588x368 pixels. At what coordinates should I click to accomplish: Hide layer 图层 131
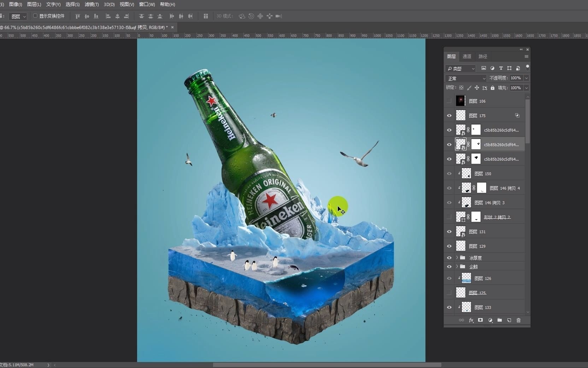(449, 231)
